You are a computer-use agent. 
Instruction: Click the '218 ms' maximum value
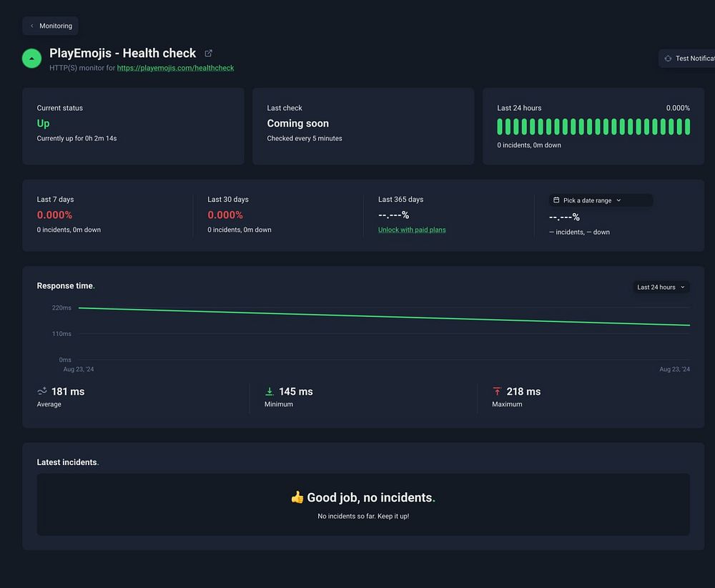click(523, 391)
